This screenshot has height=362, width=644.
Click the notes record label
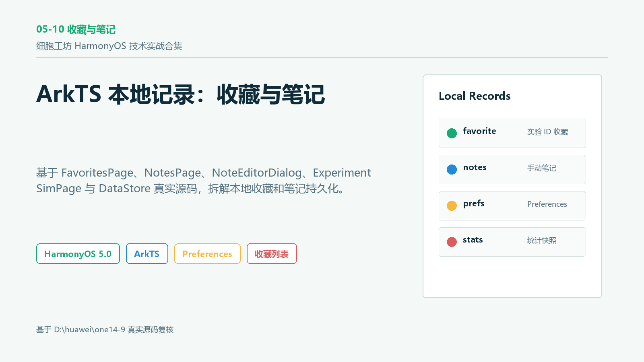click(475, 167)
